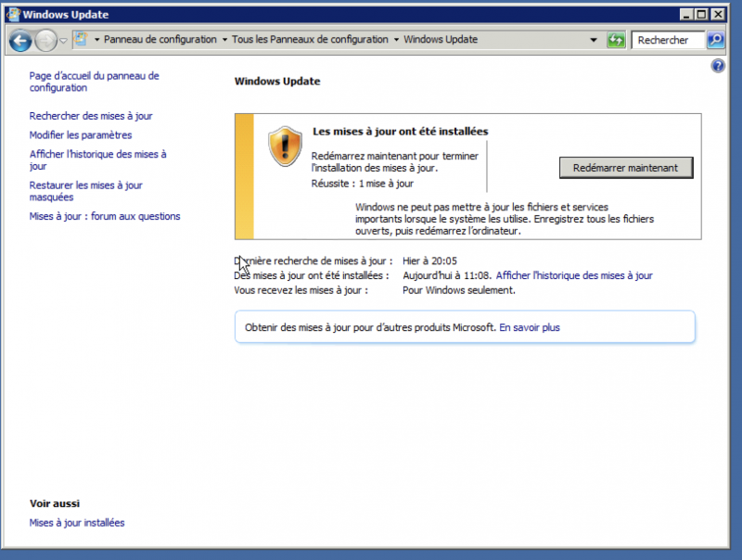Click the Redémarrer maintenant button
This screenshot has height=560, width=742.
click(626, 168)
